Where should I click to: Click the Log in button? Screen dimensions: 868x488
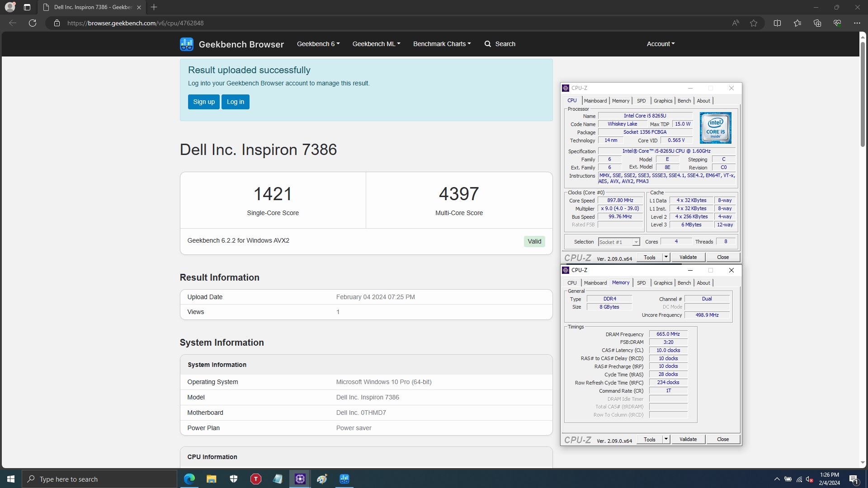click(x=236, y=102)
